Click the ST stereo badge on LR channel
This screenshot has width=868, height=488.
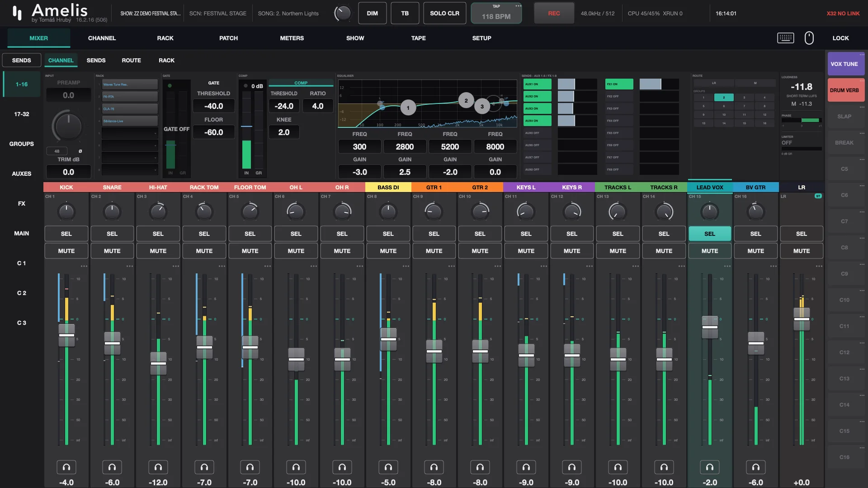818,196
